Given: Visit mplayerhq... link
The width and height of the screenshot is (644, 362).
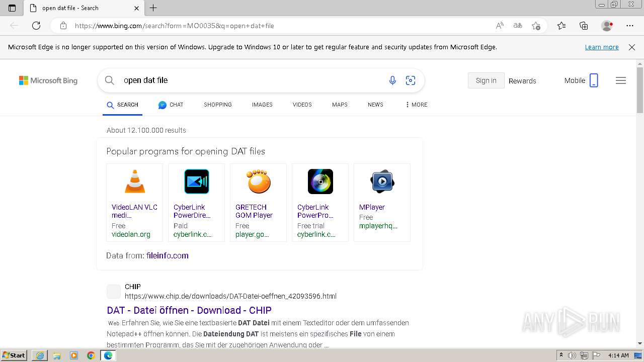Looking at the screenshot, I should pyautogui.click(x=378, y=226).
